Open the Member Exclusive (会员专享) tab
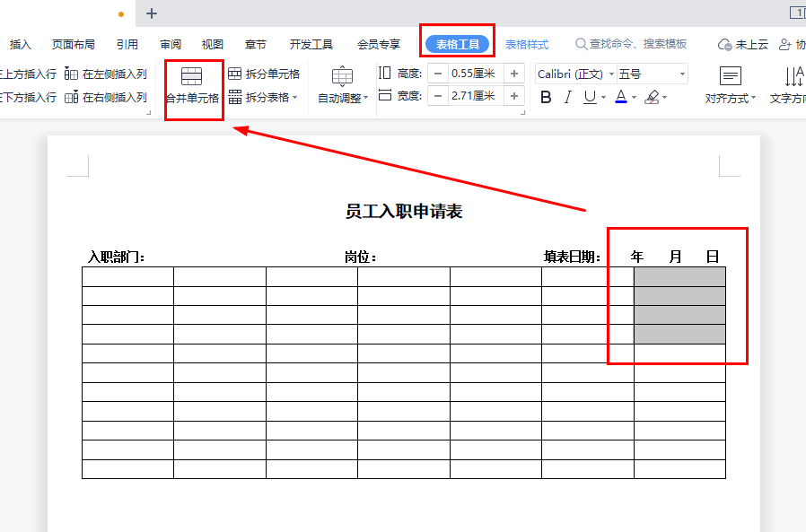Screen dimensions: 806x532 [379, 45]
